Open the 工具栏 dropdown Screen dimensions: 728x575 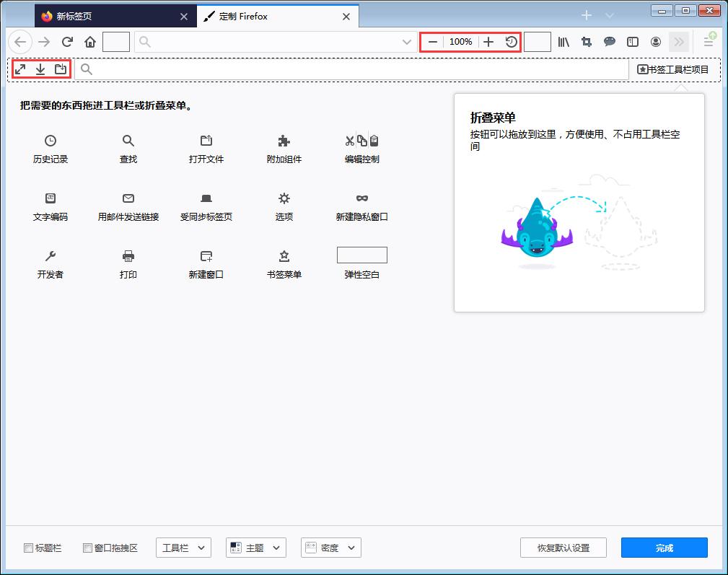183,548
